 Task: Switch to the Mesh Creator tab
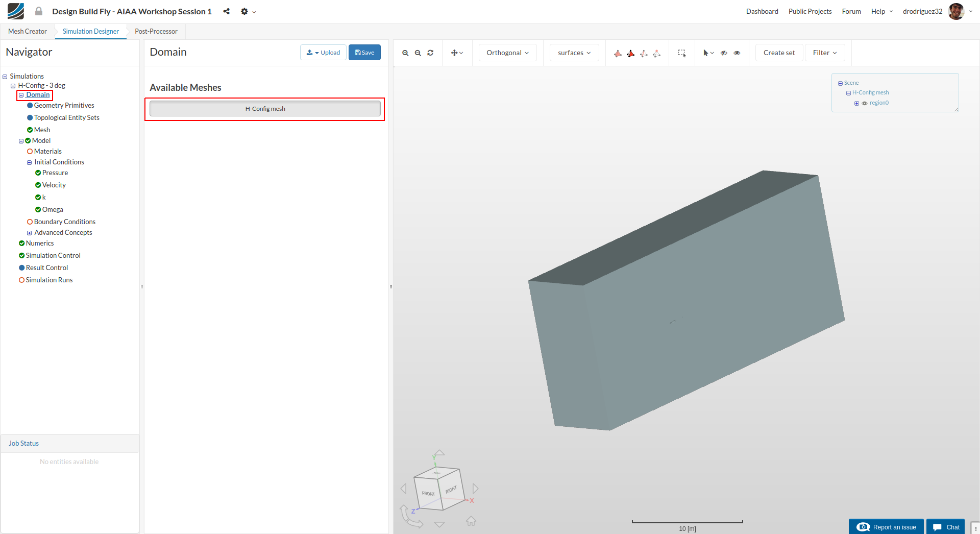28,32
